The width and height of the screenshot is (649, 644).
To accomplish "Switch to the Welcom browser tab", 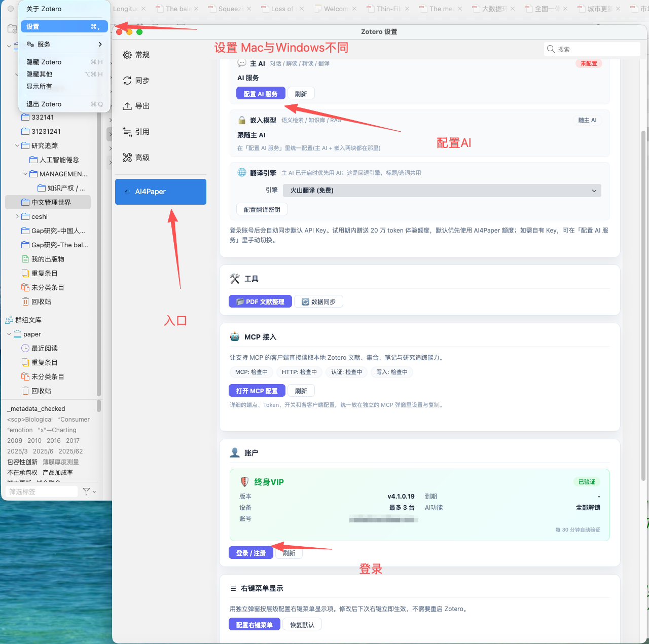I will pos(335,9).
